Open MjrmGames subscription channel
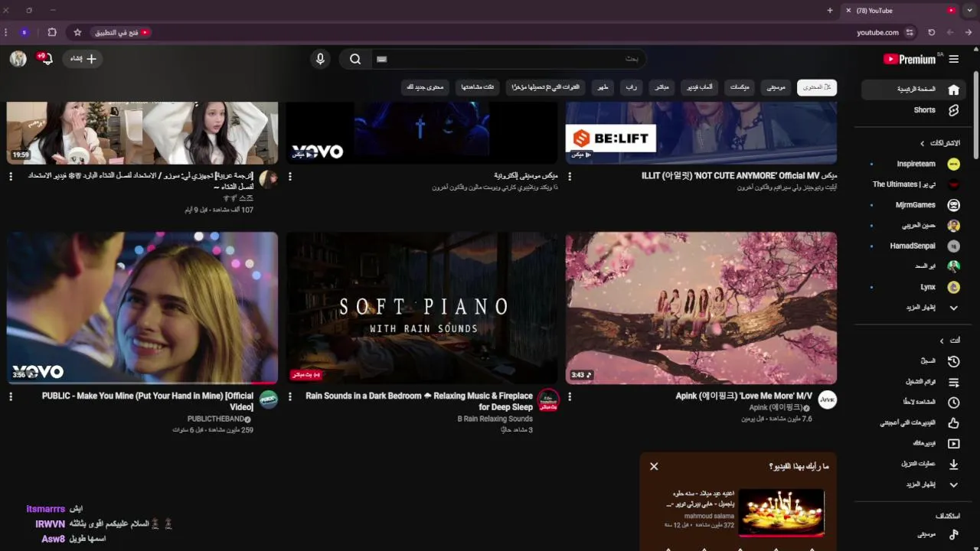Viewport: 980px width, 551px height. tap(915, 205)
